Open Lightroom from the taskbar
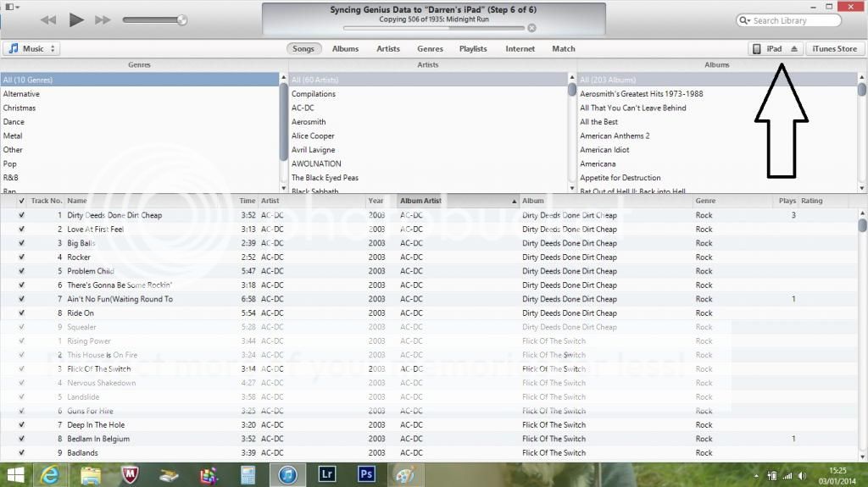Screen dimensions: 868x487 [327, 475]
